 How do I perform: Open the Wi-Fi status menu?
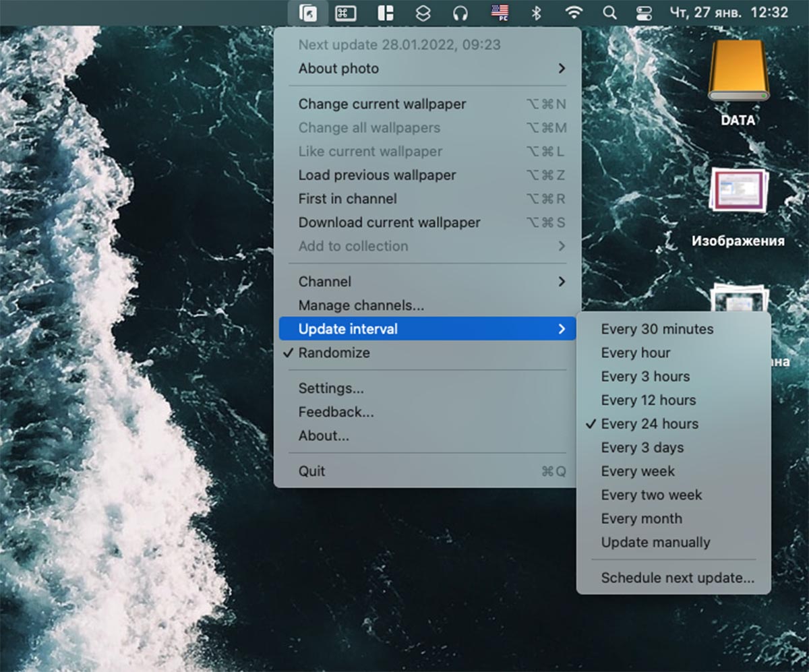pos(574,13)
